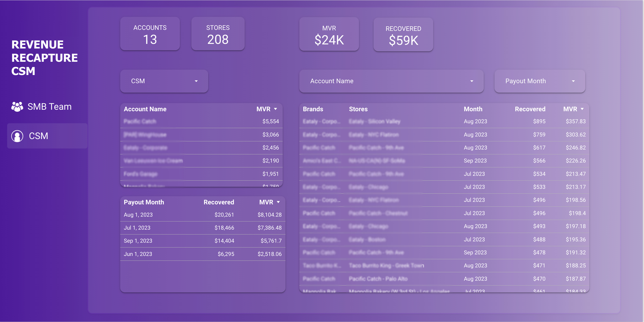Click the ACCOUNTS 13 scorecard
The width and height of the screenshot is (644, 322).
(x=150, y=34)
